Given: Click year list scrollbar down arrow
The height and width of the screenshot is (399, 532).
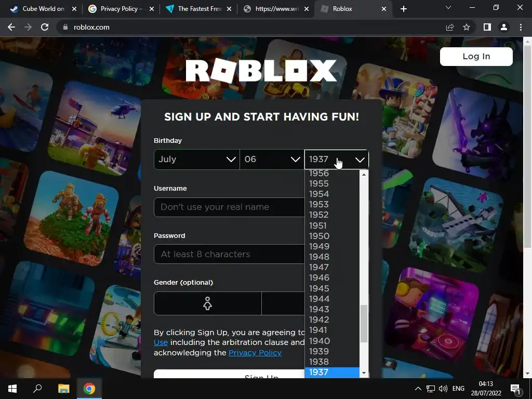Looking at the screenshot, I should (364, 373).
